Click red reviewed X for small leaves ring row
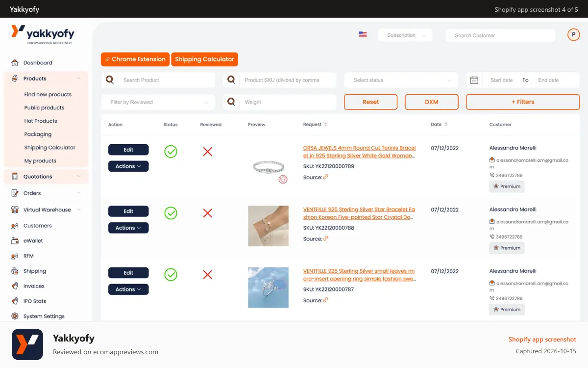Image resolution: width=588 pixels, height=368 pixels. pyautogui.click(x=207, y=274)
